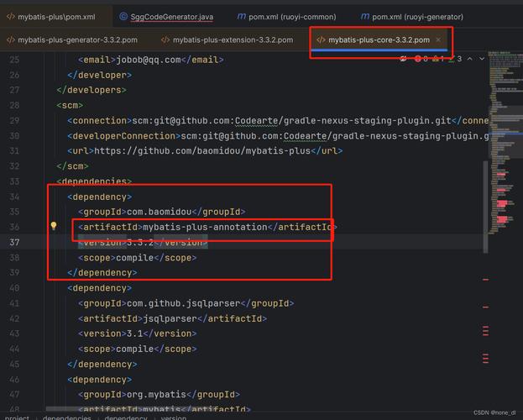Click the github baomidou url line
This screenshot has width=523, height=420.
[x=205, y=151]
